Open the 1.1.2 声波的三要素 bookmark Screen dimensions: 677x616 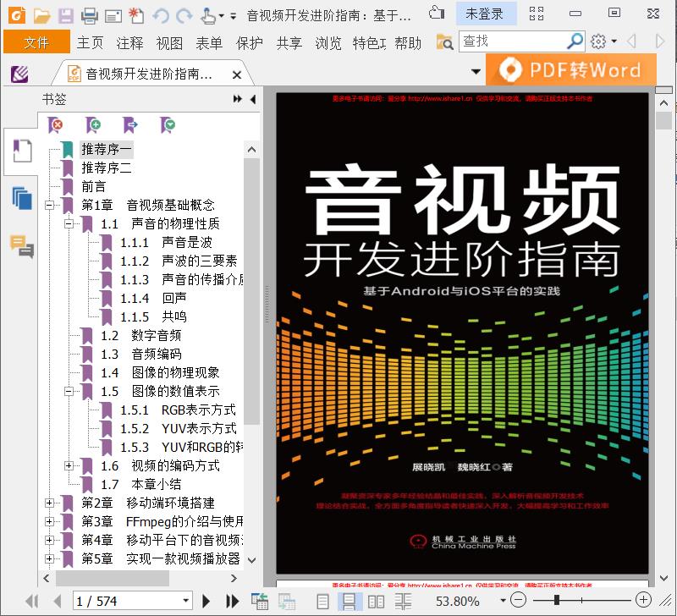click(179, 261)
